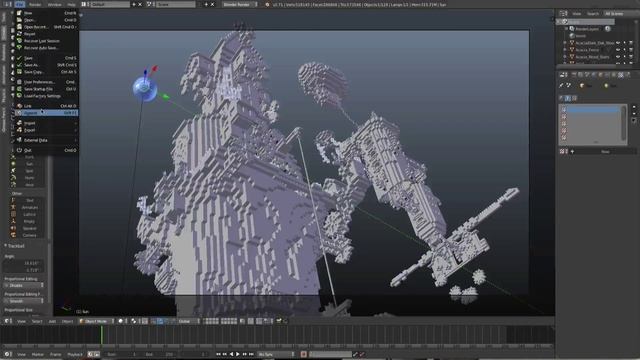Open the 3D viewport Select menu

[37, 321]
